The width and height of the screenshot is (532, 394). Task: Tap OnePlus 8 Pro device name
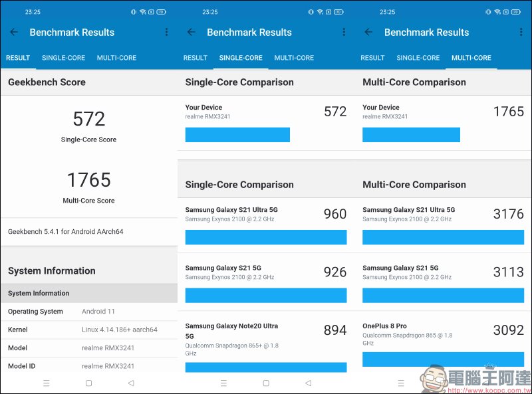tap(384, 326)
